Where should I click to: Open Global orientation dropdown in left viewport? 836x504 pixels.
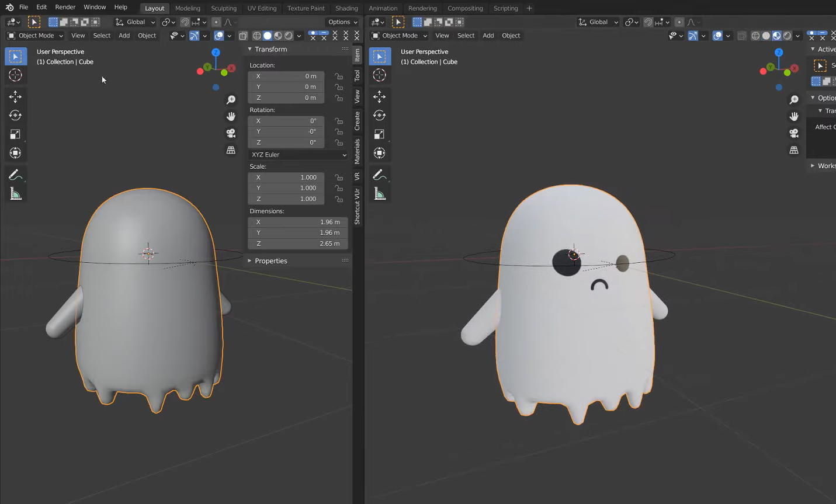136,22
